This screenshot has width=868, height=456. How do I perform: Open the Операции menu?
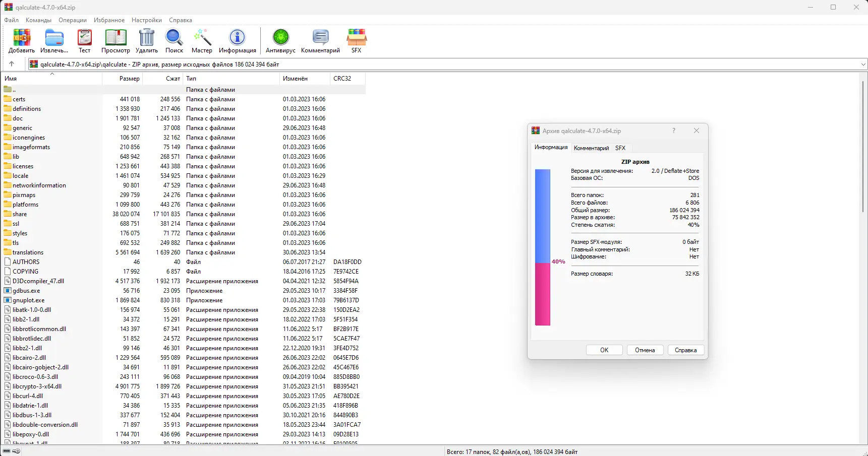point(73,20)
